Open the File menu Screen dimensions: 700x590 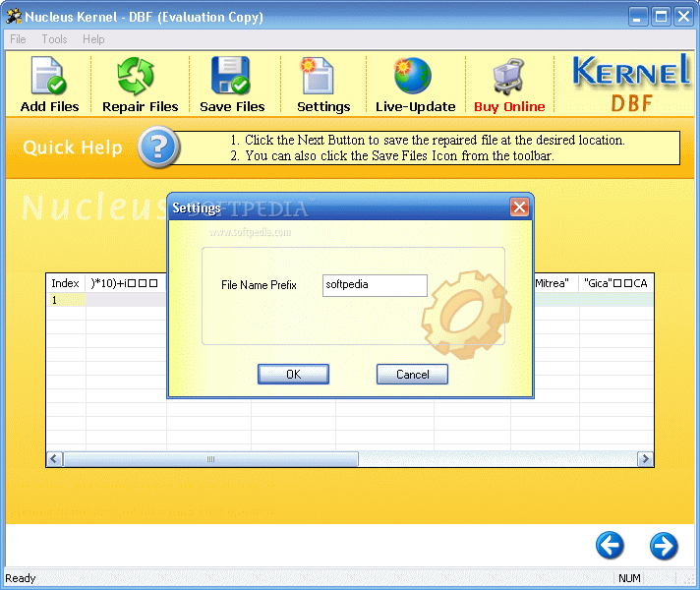tap(18, 39)
